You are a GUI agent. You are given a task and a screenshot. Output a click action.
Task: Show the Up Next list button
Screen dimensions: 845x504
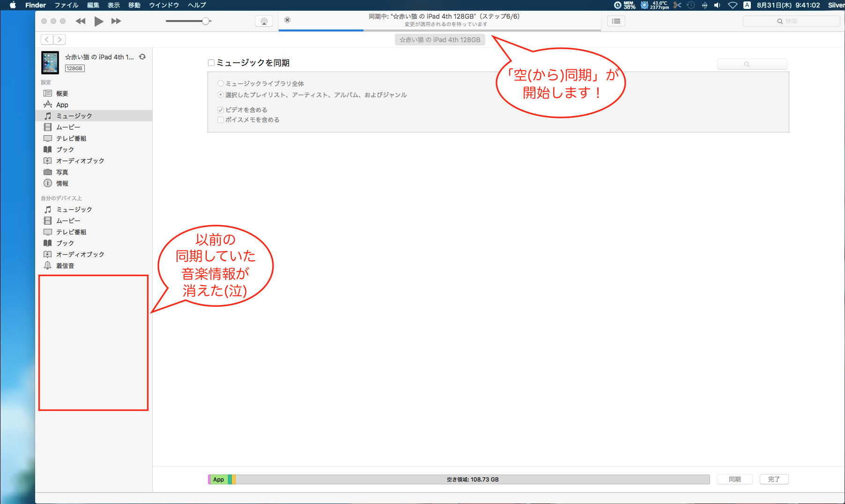[x=616, y=21]
